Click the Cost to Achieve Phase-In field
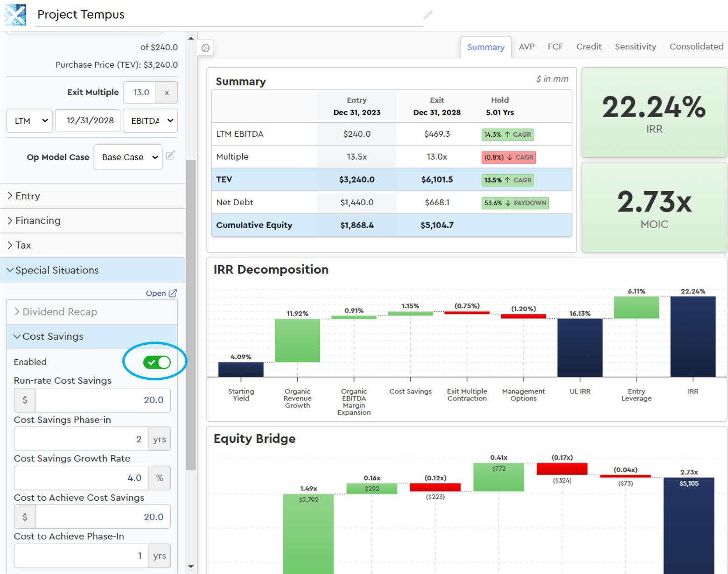The height and width of the screenshot is (574, 728). click(x=82, y=556)
